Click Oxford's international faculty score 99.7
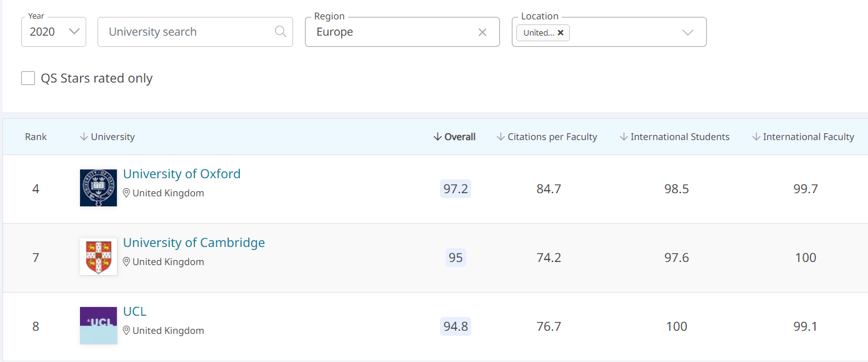This screenshot has height=362, width=868. (806, 189)
